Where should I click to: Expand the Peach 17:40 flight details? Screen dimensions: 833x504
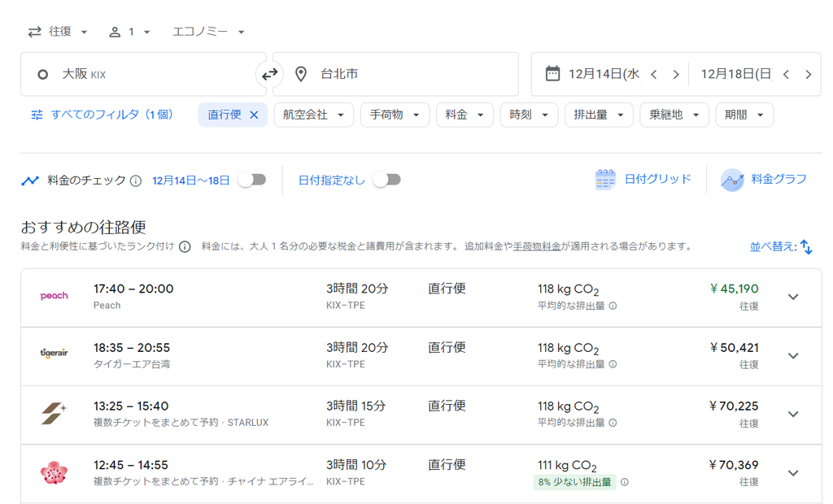[793, 297]
